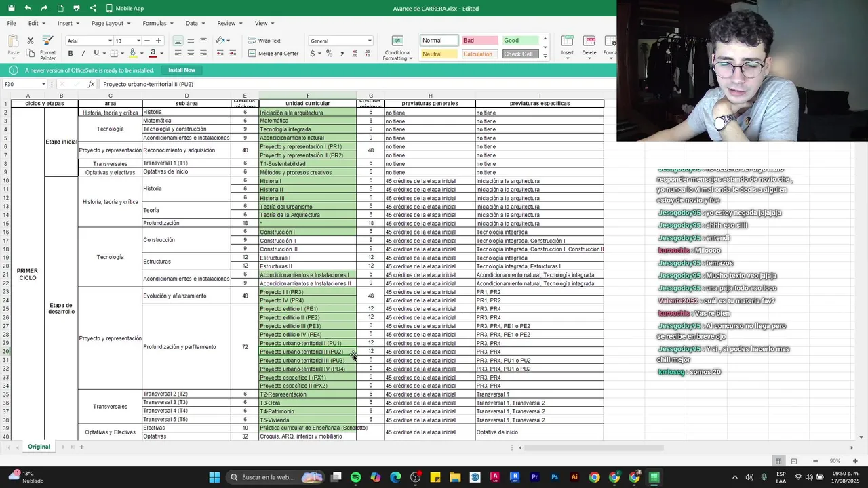Select the Original sheet tab
Viewport: 868px width, 488px height.
39,447
